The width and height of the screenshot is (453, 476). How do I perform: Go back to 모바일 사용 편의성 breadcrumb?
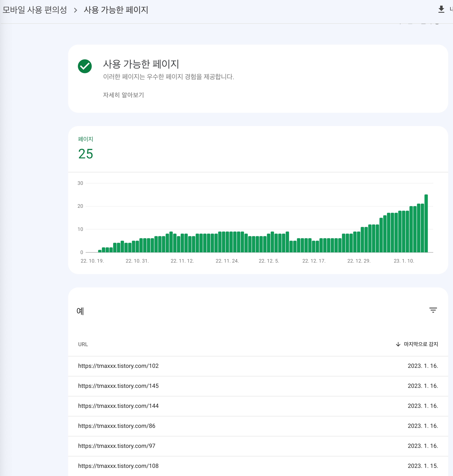point(35,10)
